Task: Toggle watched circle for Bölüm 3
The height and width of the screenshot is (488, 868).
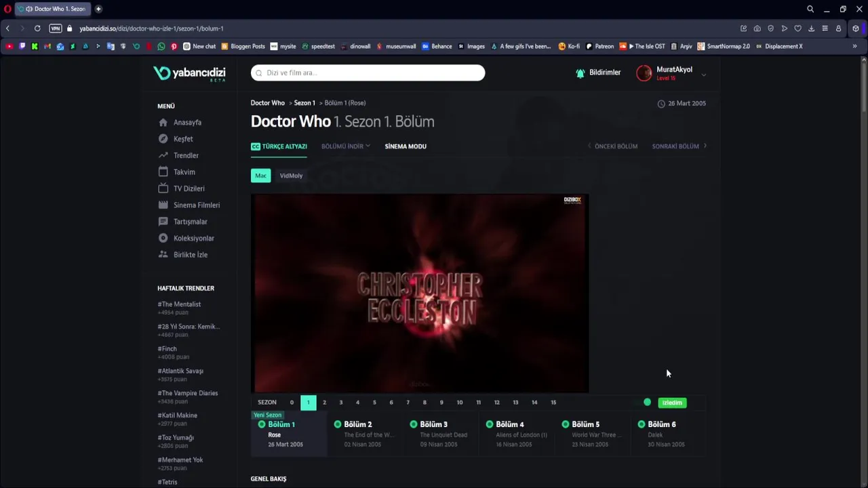Action: 414,424
